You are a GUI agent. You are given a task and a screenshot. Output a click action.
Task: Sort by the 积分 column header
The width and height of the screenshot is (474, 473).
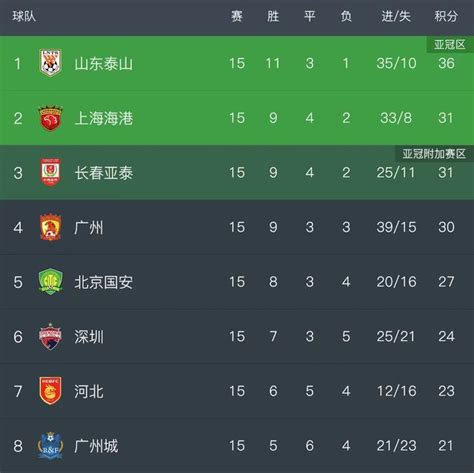pos(446,16)
